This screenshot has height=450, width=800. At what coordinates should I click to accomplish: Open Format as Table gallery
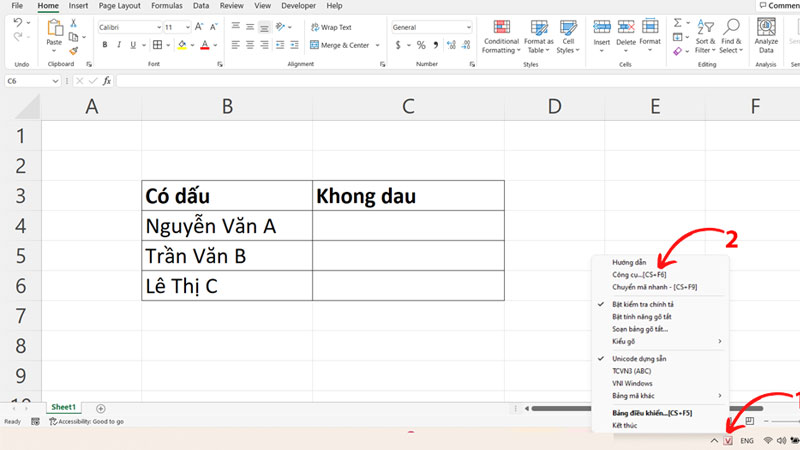[x=539, y=36]
